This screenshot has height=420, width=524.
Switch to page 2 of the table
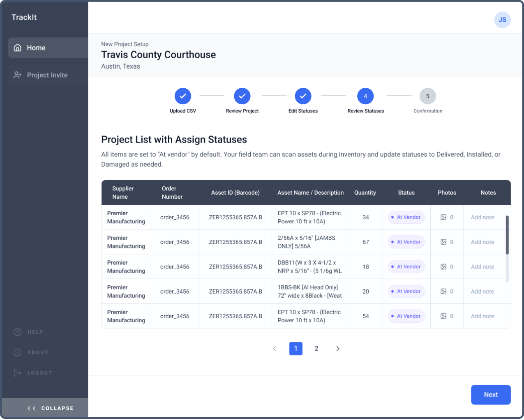[316, 349]
